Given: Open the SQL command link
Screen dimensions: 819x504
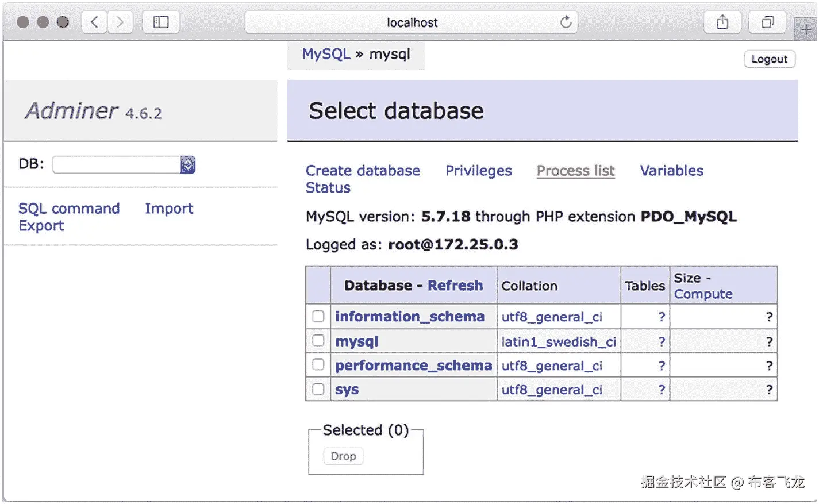Looking at the screenshot, I should (69, 209).
